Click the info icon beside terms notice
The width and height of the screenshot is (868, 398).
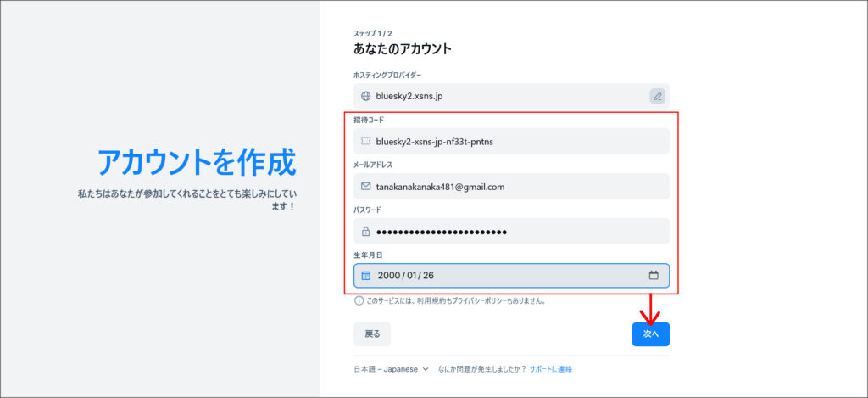coord(359,301)
